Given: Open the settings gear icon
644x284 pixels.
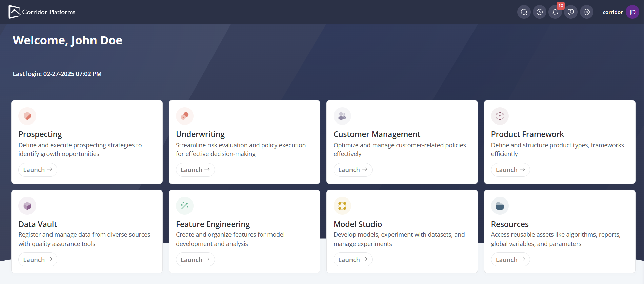Looking at the screenshot, I should click(587, 12).
